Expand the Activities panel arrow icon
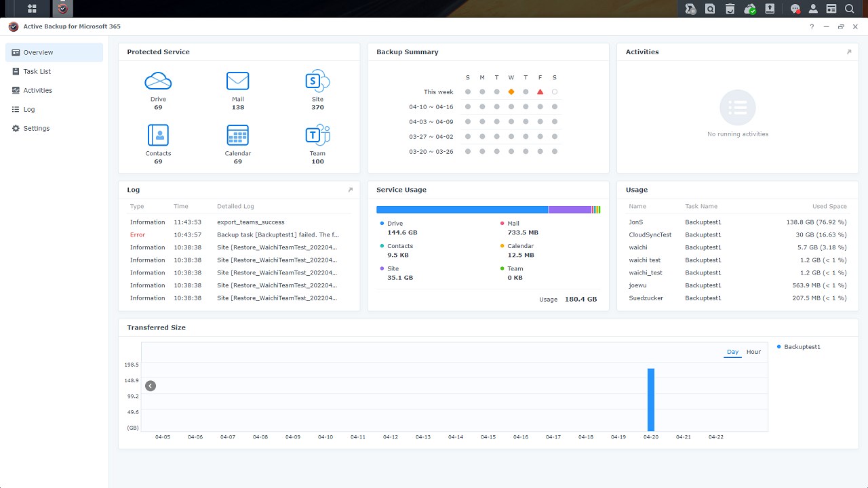Viewport: 868px width, 488px height. (x=848, y=52)
